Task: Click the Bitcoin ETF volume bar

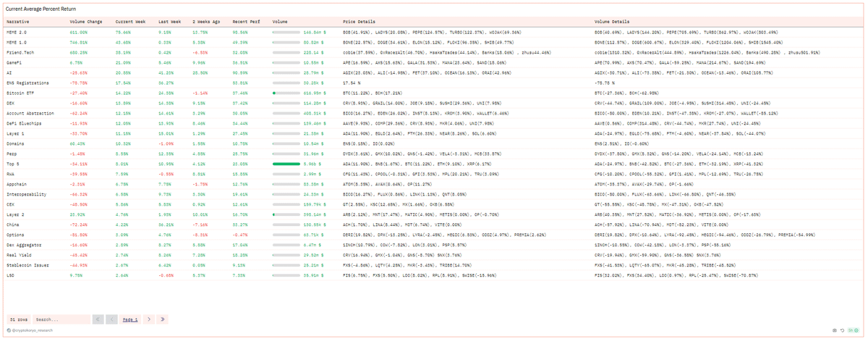Action: pos(286,93)
